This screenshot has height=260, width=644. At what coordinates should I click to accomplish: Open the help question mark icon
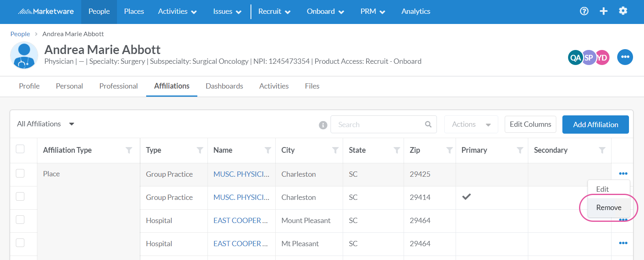(x=584, y=11)
